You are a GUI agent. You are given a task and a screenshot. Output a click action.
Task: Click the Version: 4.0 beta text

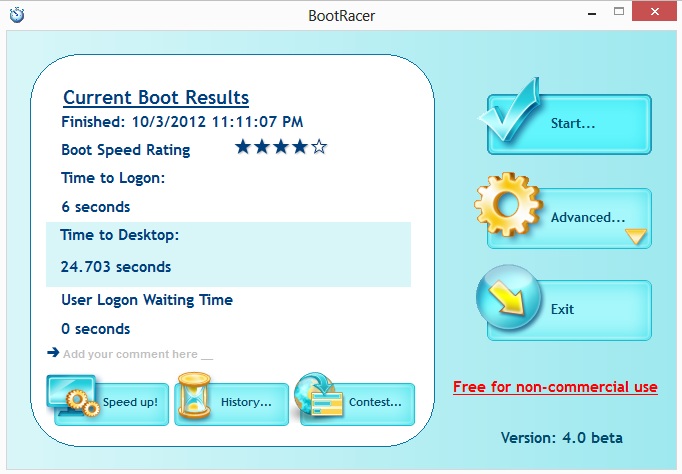(562, 437)
